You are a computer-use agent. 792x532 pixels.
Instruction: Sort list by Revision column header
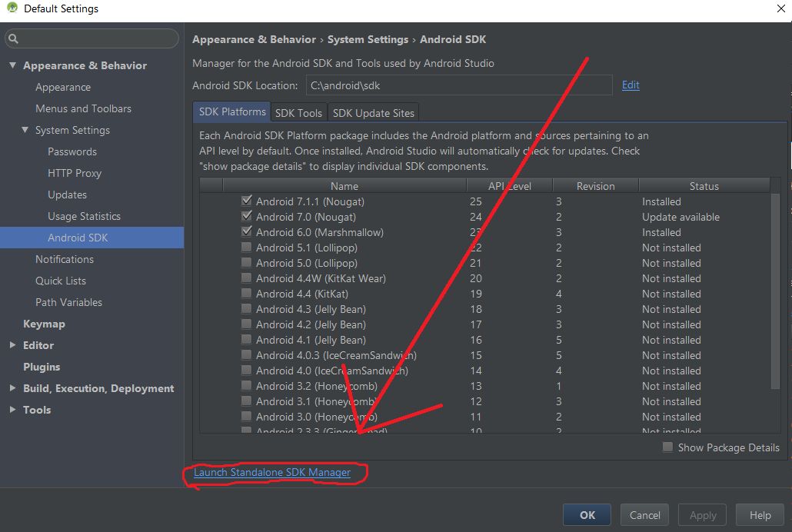[595, 186]
